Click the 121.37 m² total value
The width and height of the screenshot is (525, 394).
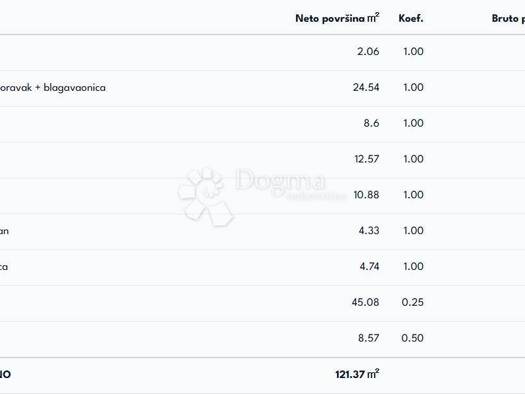pos(357,374)
